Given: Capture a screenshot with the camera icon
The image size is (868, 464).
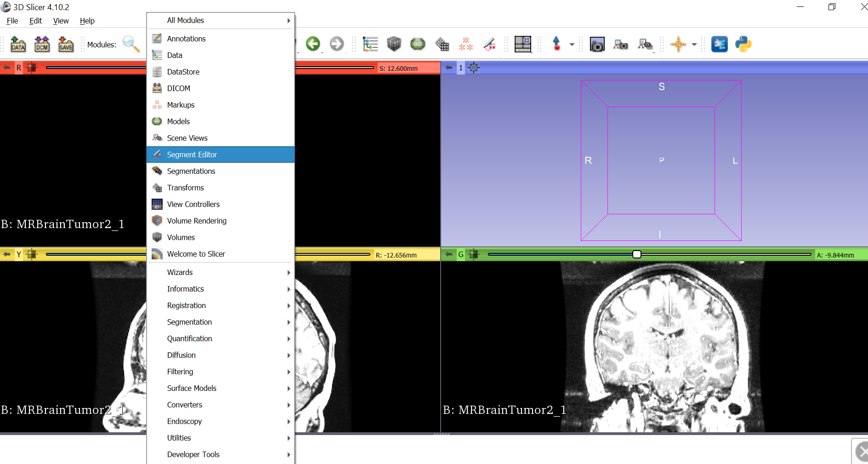Looking at the screenshot, I should coord(596,44).
